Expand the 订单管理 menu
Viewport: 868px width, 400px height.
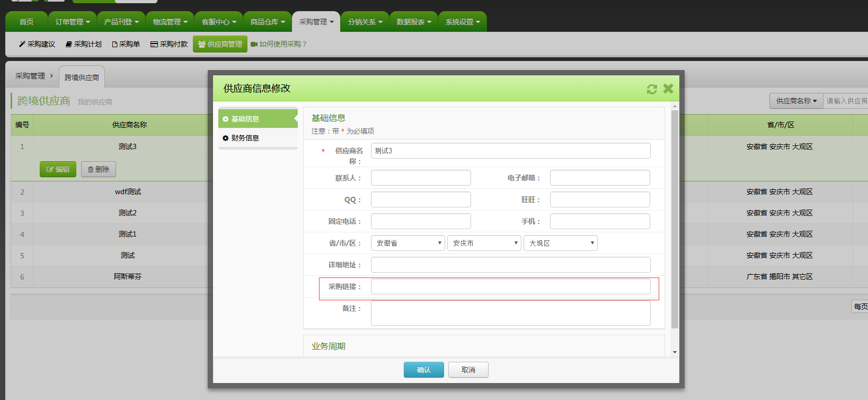(x=73, y=22)
